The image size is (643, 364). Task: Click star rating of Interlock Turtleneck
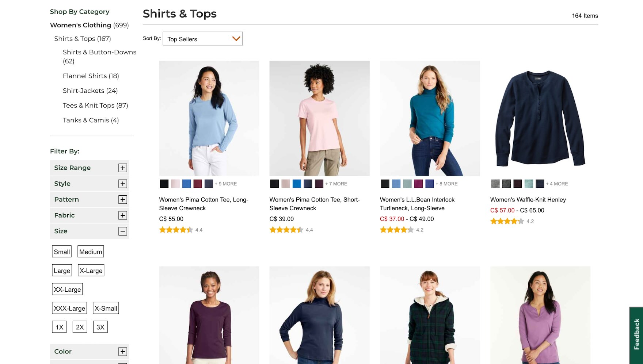pyautogui.click(x=397, y=230)
